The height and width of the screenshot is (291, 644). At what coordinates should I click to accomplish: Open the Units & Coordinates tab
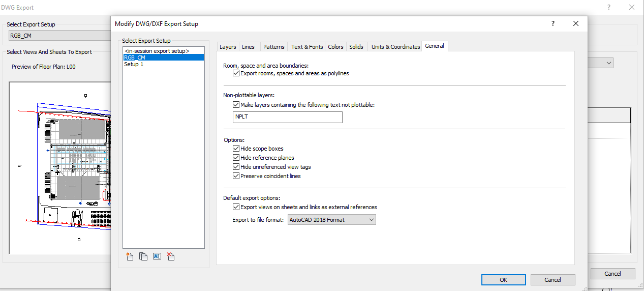click(395, 47)
